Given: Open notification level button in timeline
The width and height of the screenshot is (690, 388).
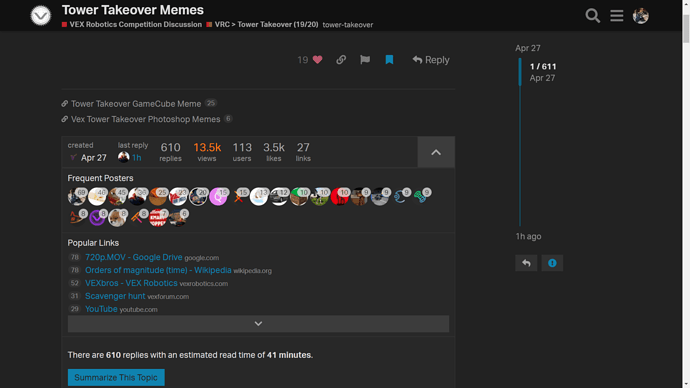Looking at the screenshot, I should click(x=552, y=263).
